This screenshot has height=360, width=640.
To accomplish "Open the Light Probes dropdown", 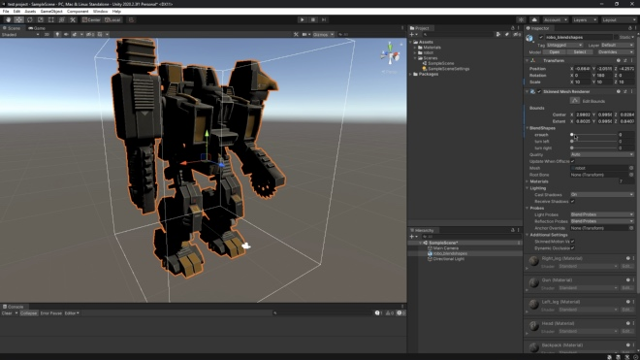I will tap(602, 215).
